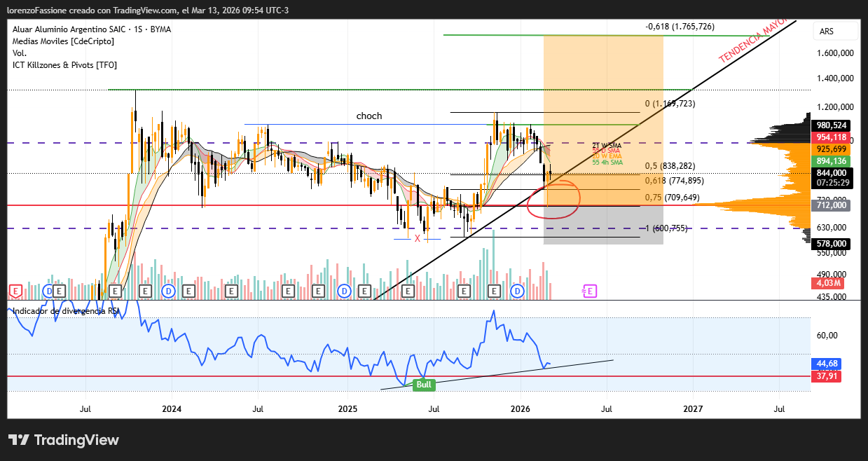Click the purple upcoming earnings E marker
The width and height of the screenshot is (868, 461).
tap(590, 290)
